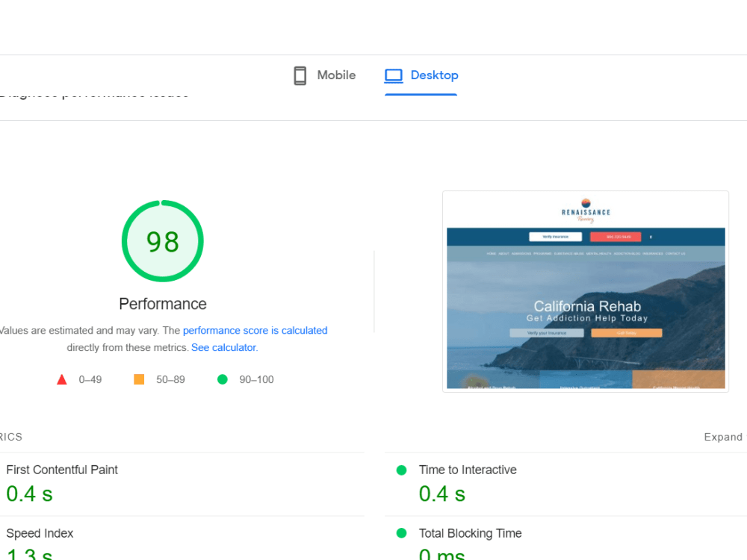Select the Desktop tab
The width and height of the screenshot is (747, 560).
point(421,75)
